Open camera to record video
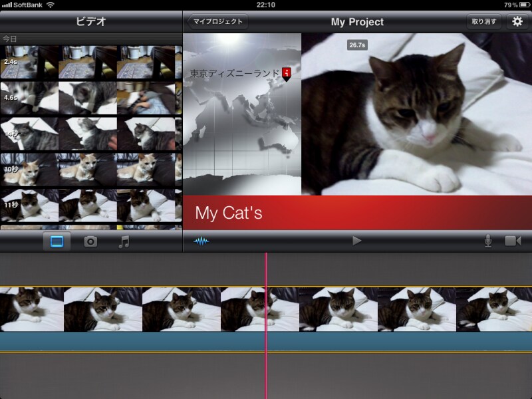 pos(513,241)
